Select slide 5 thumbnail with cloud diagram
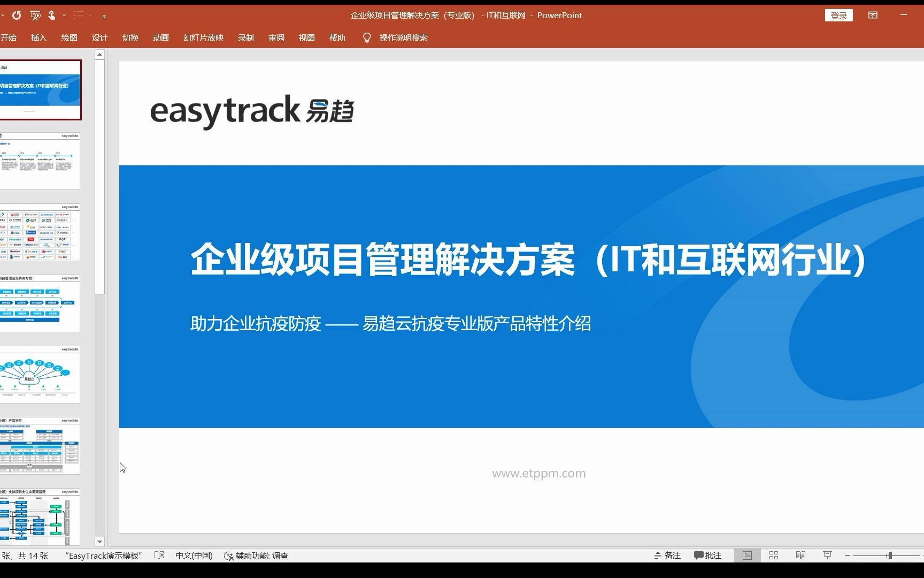 click(40, 375)
